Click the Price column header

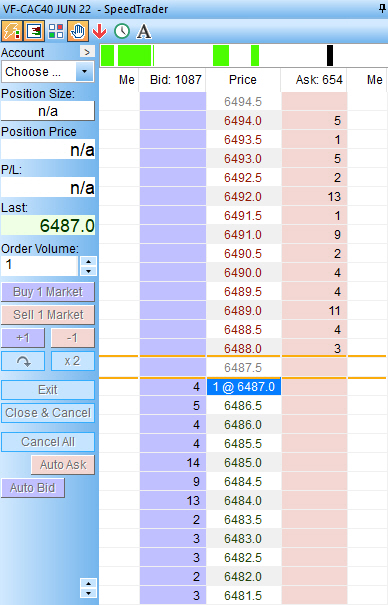(243, 80)
